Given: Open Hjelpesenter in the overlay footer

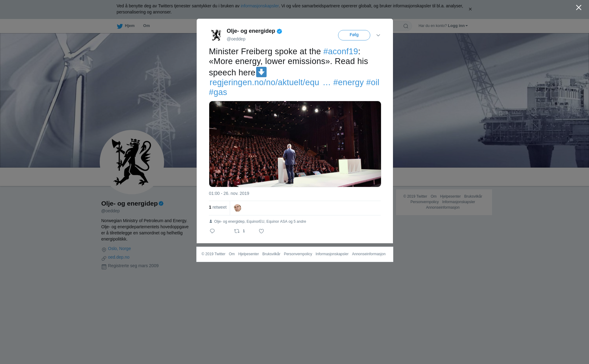Looking at the screenshot, I should coord(248,254).
